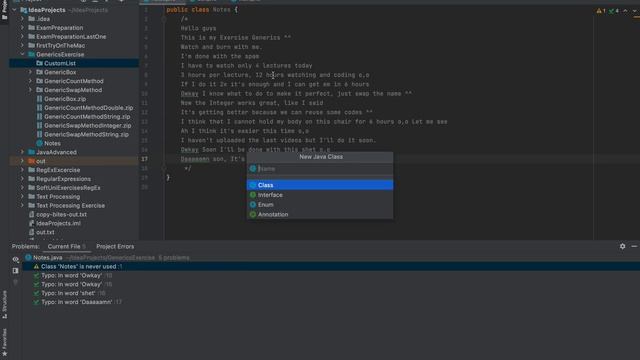Select GenericBox.zip file
This screenshot has height=360, width=640.
(x=65, y=99)
